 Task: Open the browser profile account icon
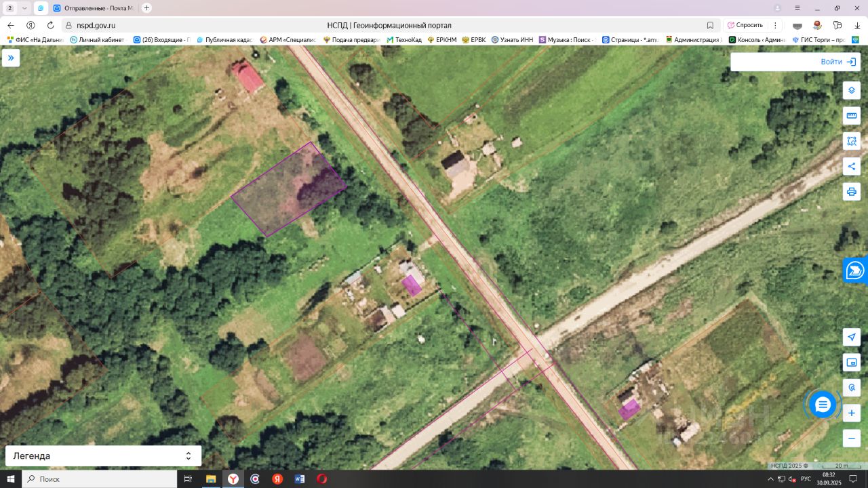pyautogui.click(x=777, y=8)
